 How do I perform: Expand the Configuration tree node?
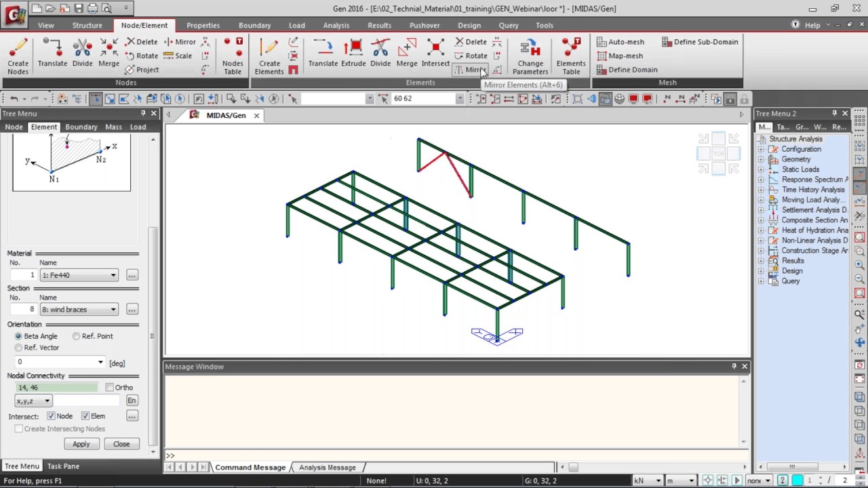pyautogui.click(x=761, y=149)
